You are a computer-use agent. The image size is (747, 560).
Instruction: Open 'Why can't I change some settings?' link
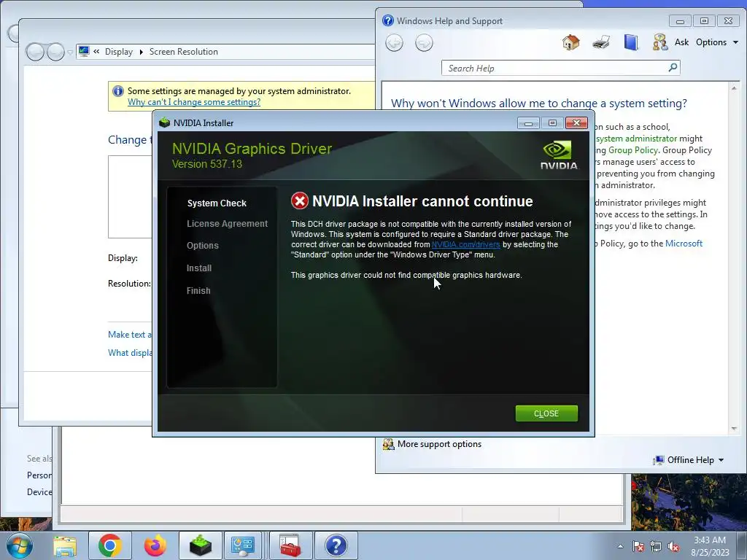click(194, 102)
